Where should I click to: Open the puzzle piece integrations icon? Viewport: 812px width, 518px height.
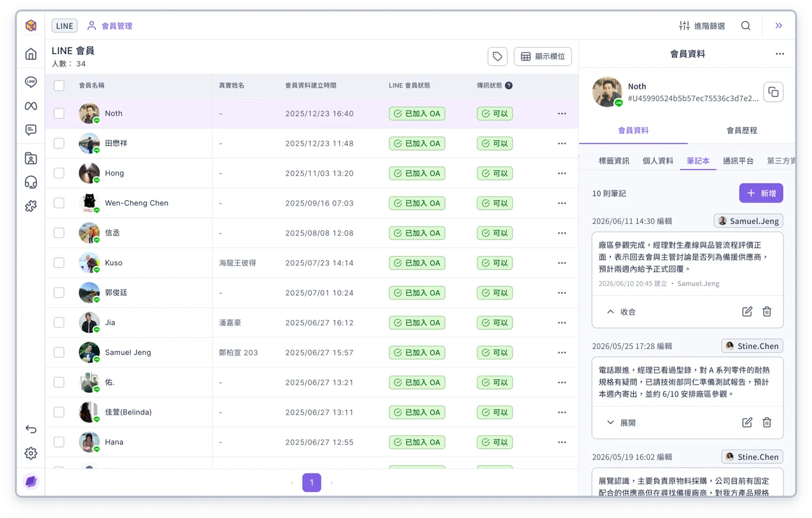coord(31,206)
